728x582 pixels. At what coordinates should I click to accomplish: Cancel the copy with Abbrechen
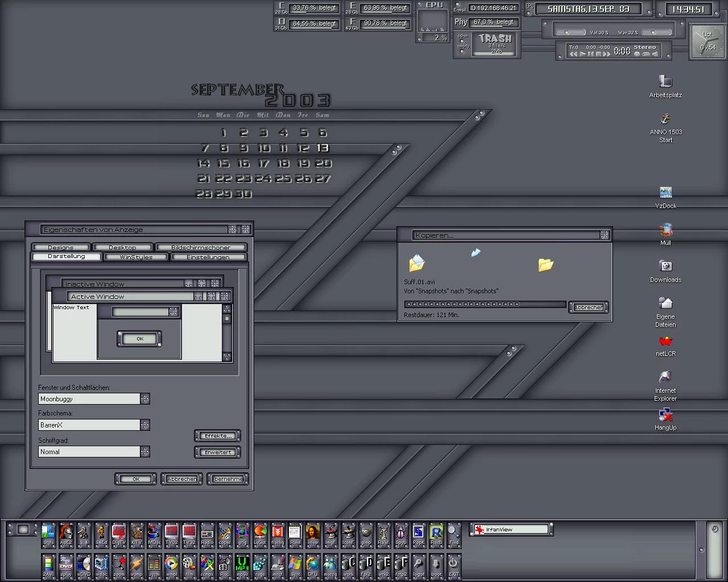click(x=588, y=307)
